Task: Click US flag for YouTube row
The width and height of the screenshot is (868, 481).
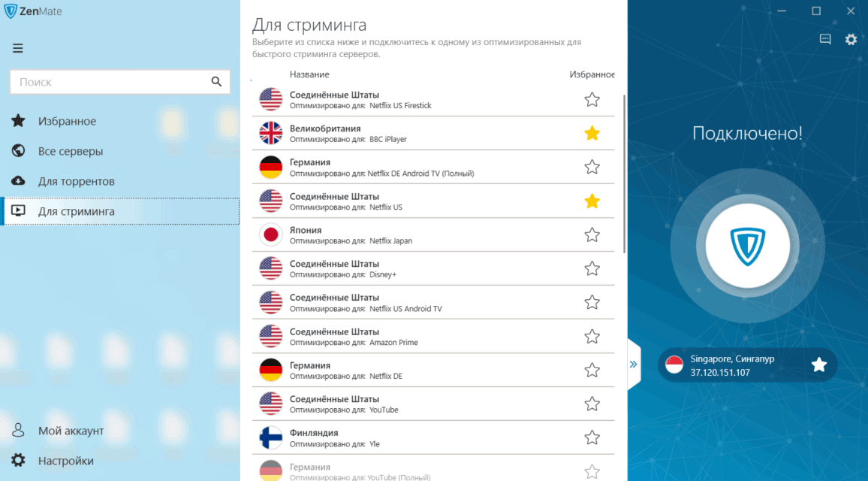Action: tap(271, 404)
